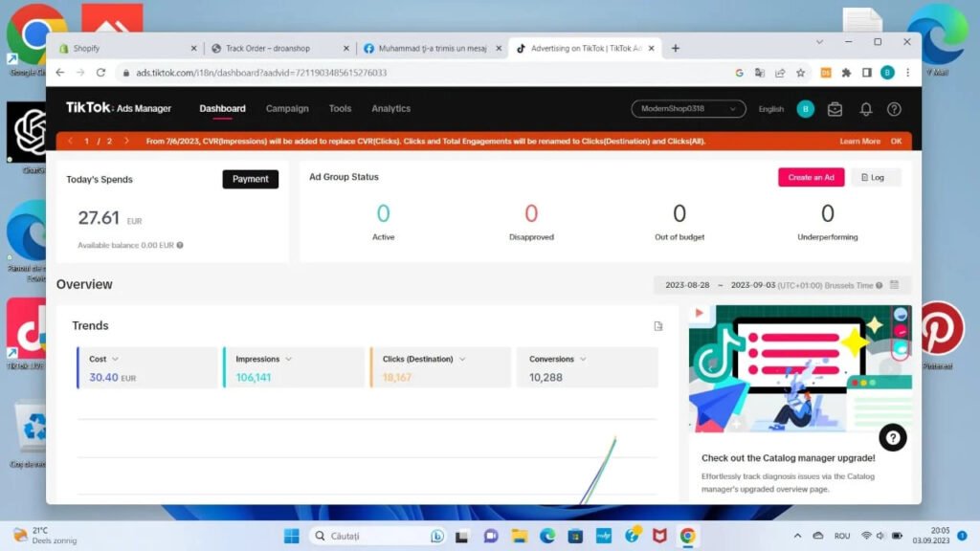Open the Clicks (Destination) metric dropdown

tap(462, 359)
